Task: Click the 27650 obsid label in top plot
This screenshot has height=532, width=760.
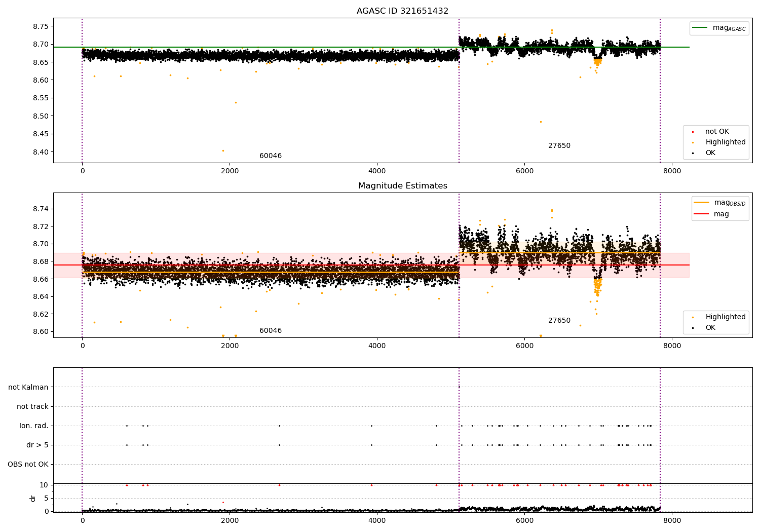Action: point(559,146)
